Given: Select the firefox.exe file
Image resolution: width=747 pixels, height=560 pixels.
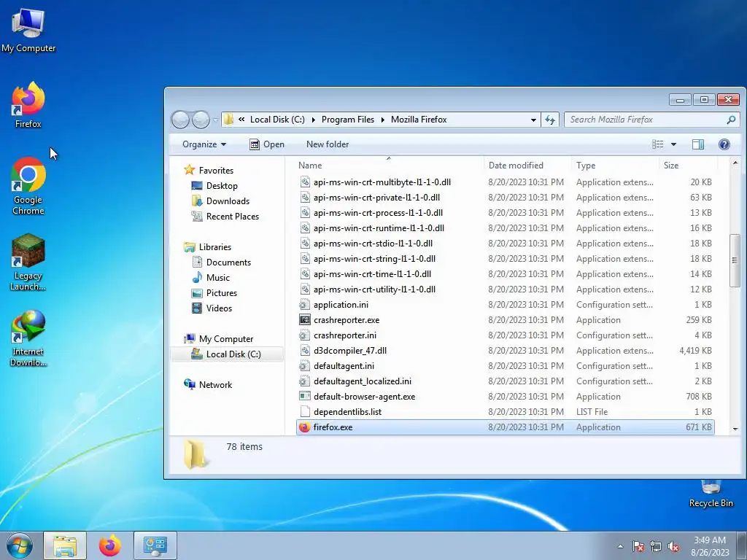Looking at the screenshot, I should (x=505, y=427).
